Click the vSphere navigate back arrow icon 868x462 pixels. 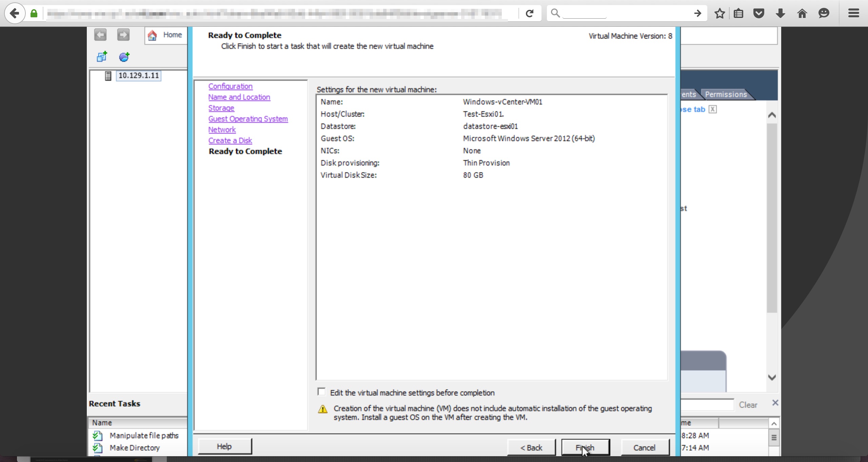point(100,35)
